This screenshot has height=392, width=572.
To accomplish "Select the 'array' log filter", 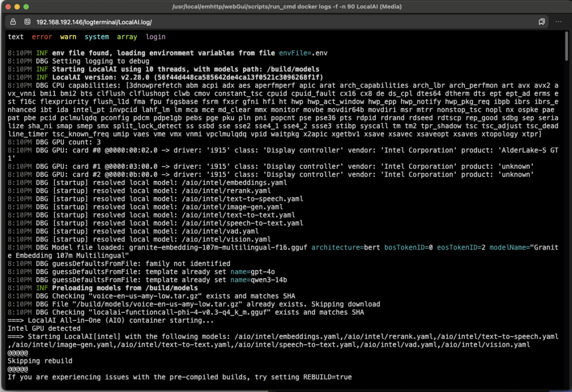I will coord(127,37).
